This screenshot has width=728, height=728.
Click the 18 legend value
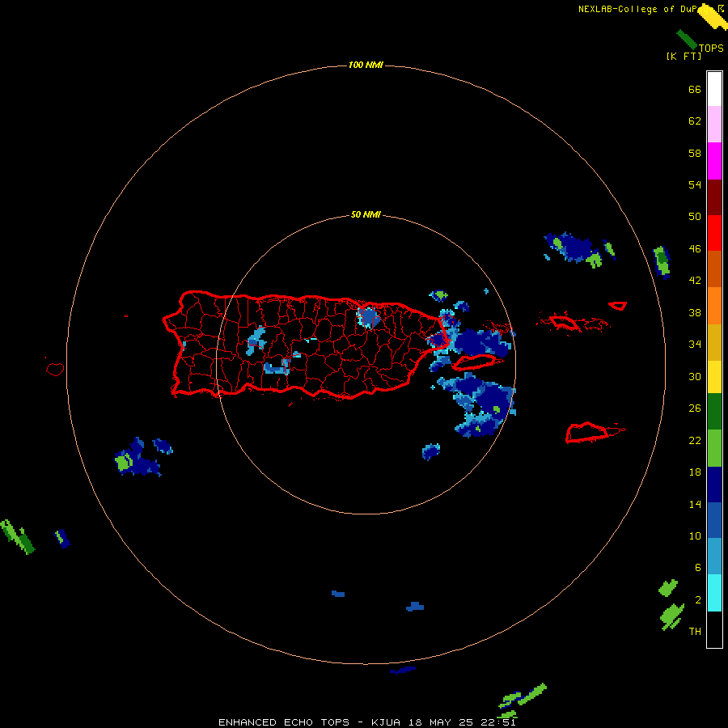click(x=695, y=472)
